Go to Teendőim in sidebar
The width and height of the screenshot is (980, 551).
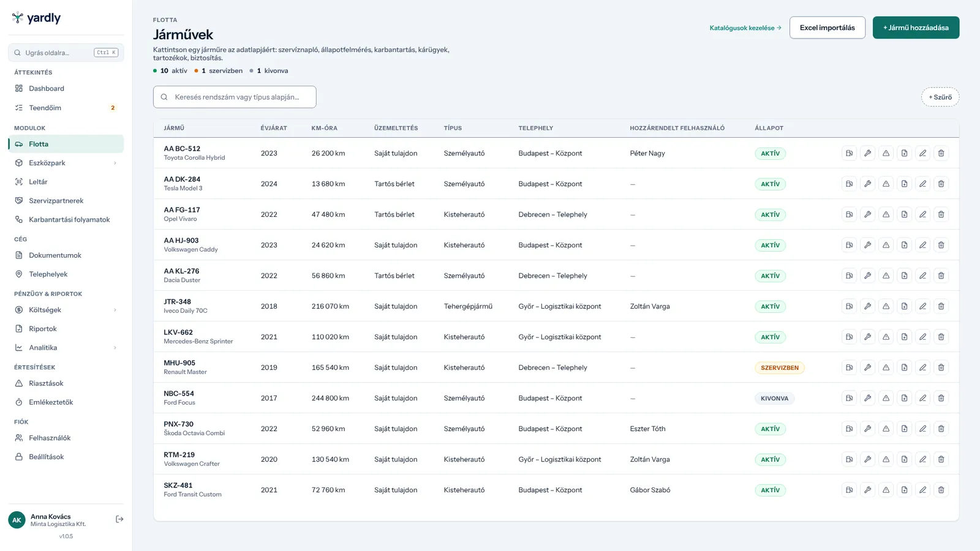pos(66,108)
